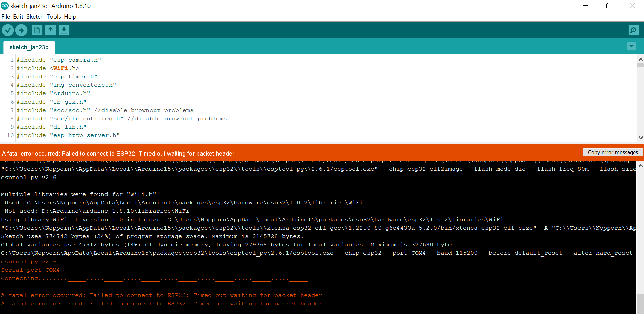Open the Sketch menu

(35, 17)
